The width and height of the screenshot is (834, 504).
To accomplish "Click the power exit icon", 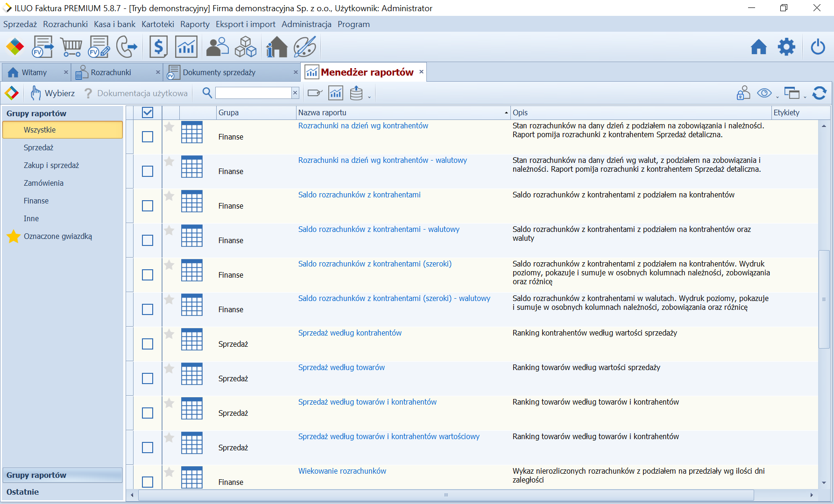I will coord(818,47).
